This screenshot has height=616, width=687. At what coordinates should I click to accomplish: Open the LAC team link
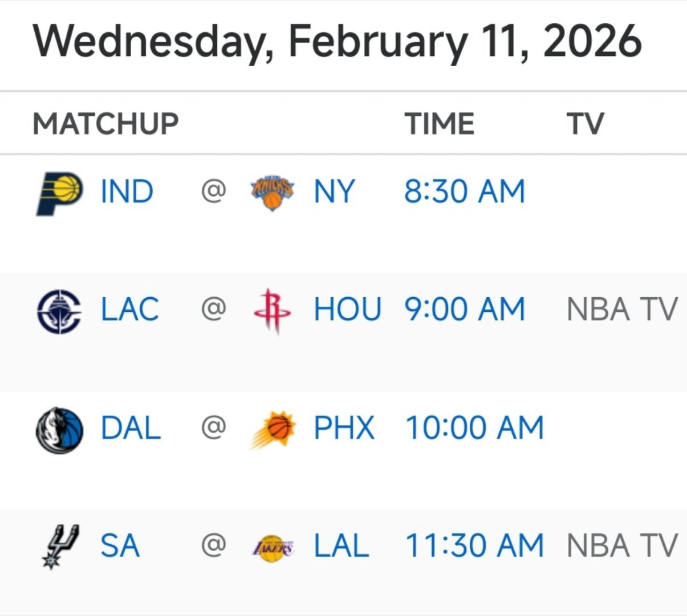129,311
